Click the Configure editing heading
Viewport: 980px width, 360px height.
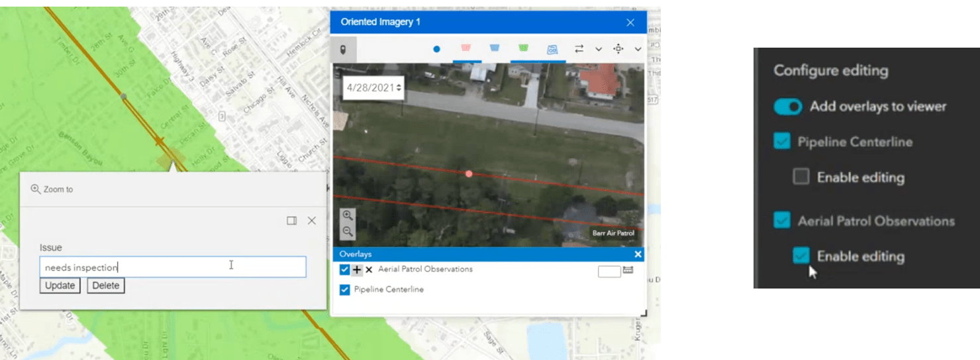[831, 71]
